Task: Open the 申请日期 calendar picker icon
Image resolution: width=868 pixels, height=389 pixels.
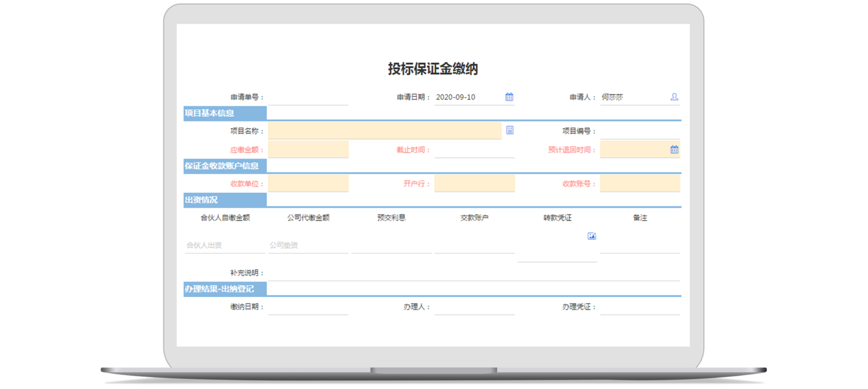Action: pyautogui.click(x=509, y=97)
